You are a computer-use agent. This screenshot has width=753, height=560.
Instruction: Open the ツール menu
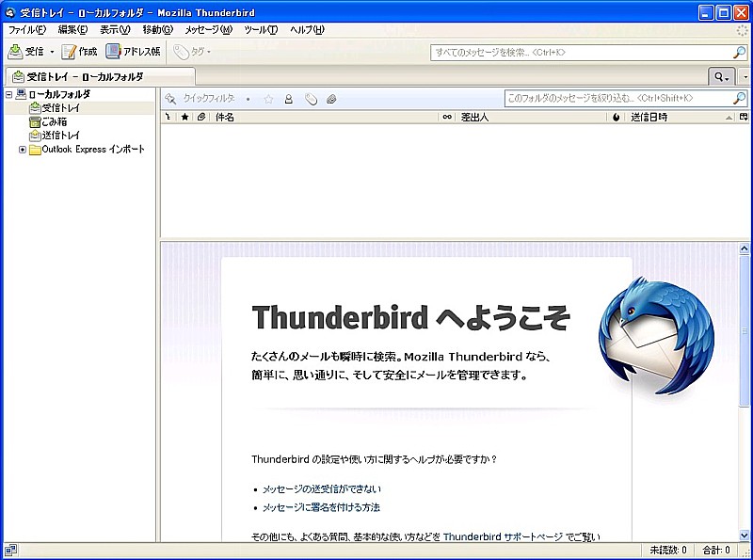point(261,30)
